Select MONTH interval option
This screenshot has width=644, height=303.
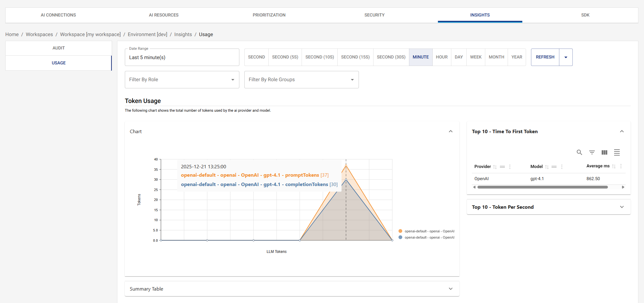(496, 57)
